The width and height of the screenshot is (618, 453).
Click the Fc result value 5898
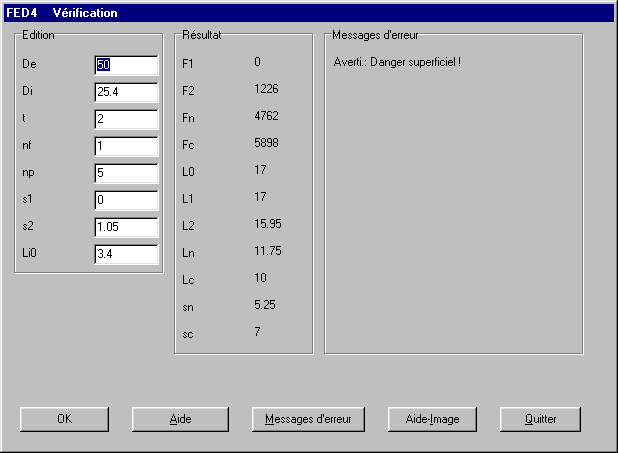[x=265, y=143]
